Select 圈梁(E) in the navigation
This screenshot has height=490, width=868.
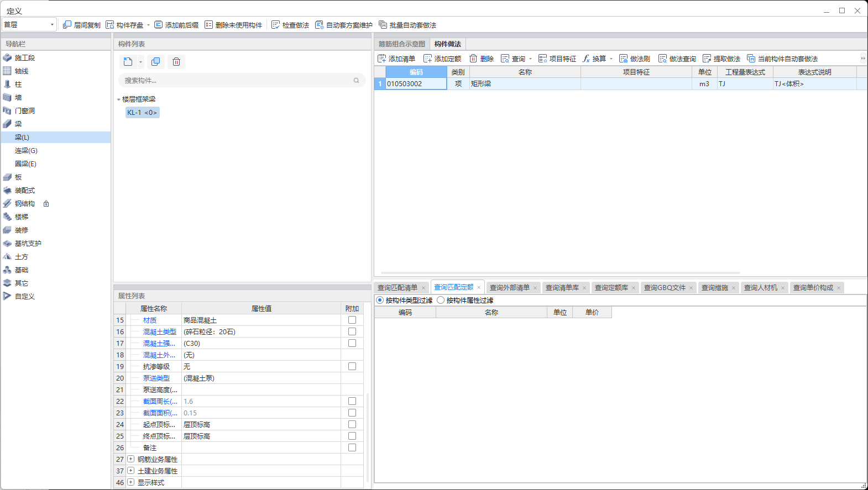pyautogui.click(x=25, y=164)
